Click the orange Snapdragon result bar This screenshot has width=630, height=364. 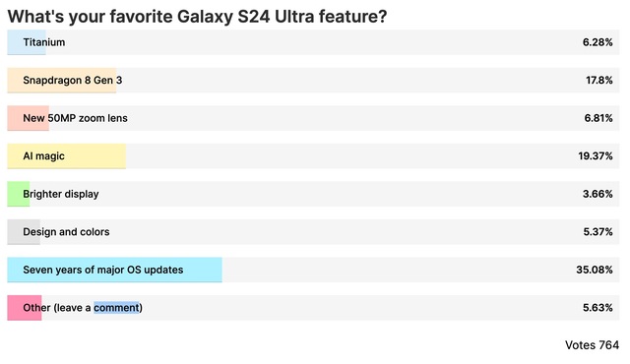coord(62,81)
